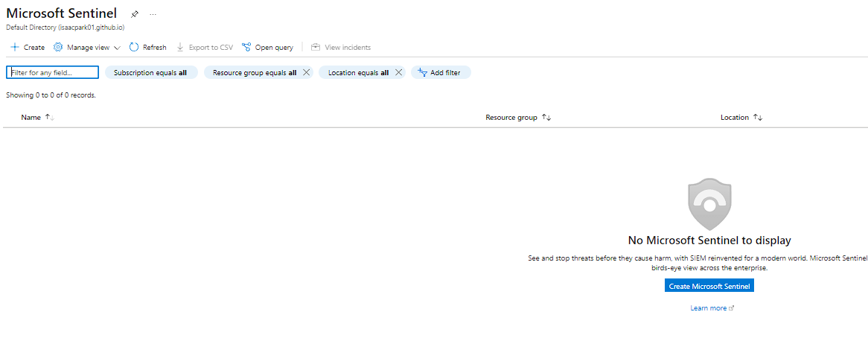
Task: Click Showing 0 to 0 of 0 records text
Action: 51,95
